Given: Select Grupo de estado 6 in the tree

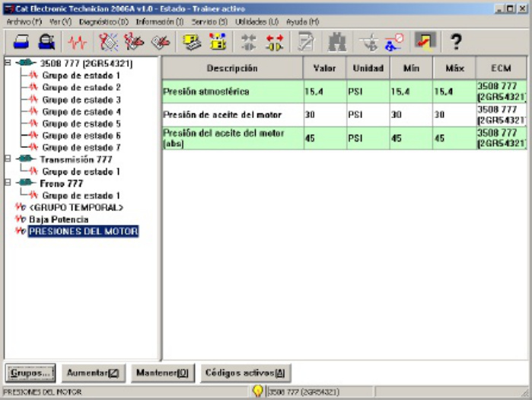Looking at the screenshot, I should pyautogui.click(x=81, y=136).
